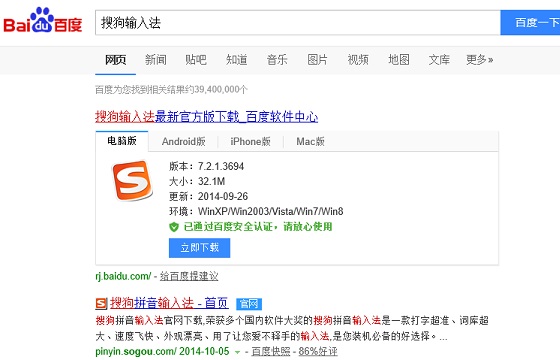Select the 电脑版 tab
560x360 pixels.
[122, 141]
